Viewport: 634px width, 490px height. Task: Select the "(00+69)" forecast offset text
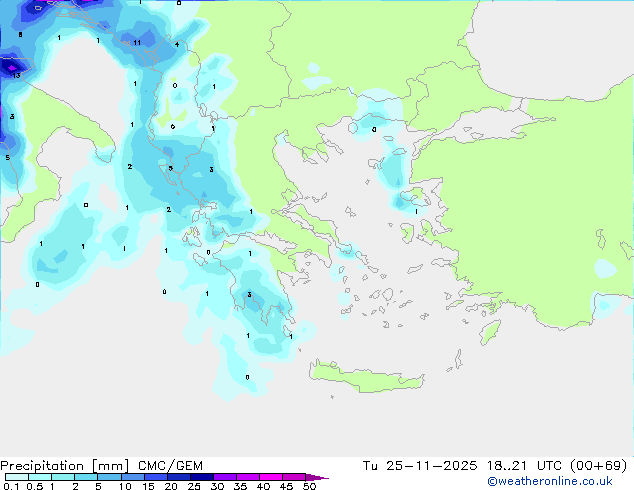pyautogui.click(x=599, y=466)
